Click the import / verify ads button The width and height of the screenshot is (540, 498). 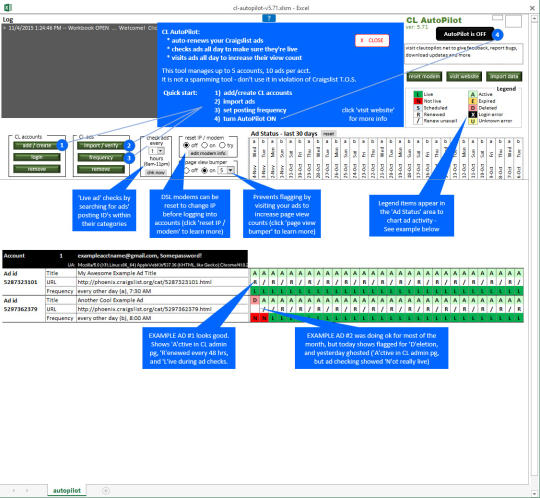101,145
